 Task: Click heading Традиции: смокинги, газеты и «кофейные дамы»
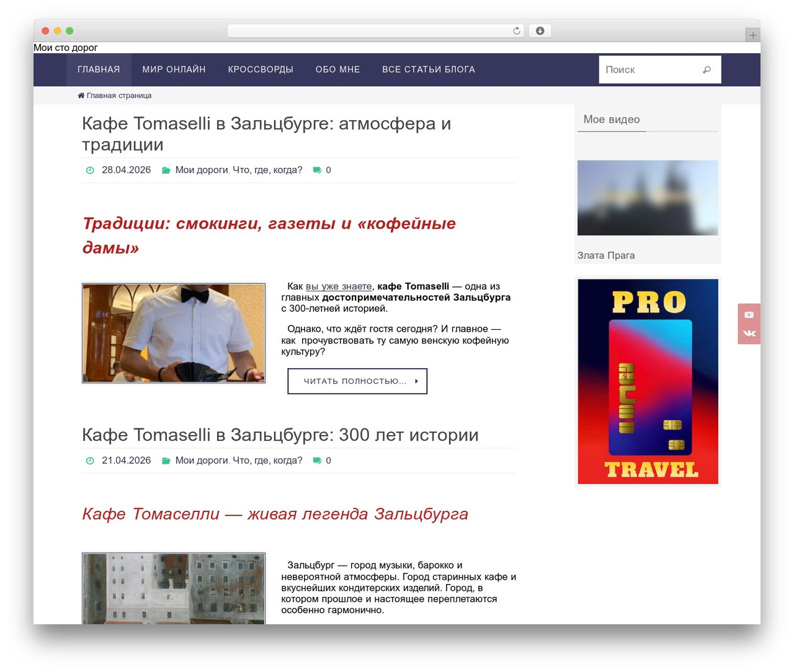(x=269, y=236)
